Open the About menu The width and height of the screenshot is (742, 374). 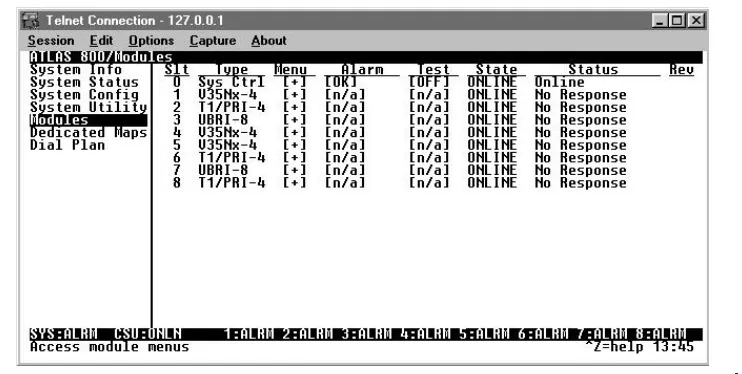(269, 41)
